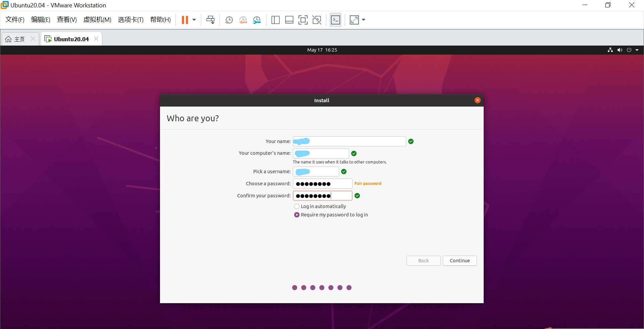Click the VM icon on the Ubuntu20.04 tab
This screenshot has width=644, height=329.
[x=48, y=39]
